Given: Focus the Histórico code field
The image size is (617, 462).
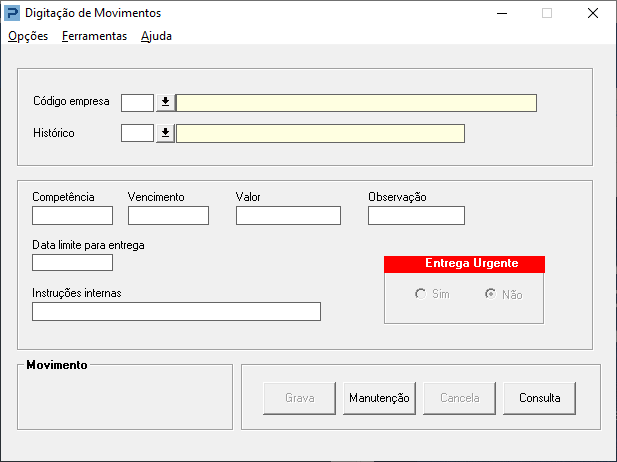Looking at the screenshot, I should [x=137, y=133].
